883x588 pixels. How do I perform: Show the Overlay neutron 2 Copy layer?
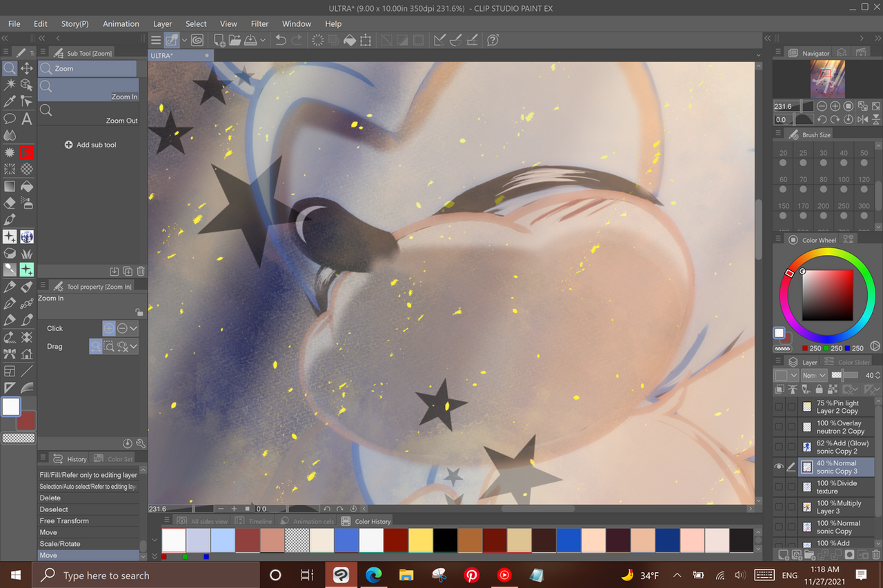click(x=779, y=427)
